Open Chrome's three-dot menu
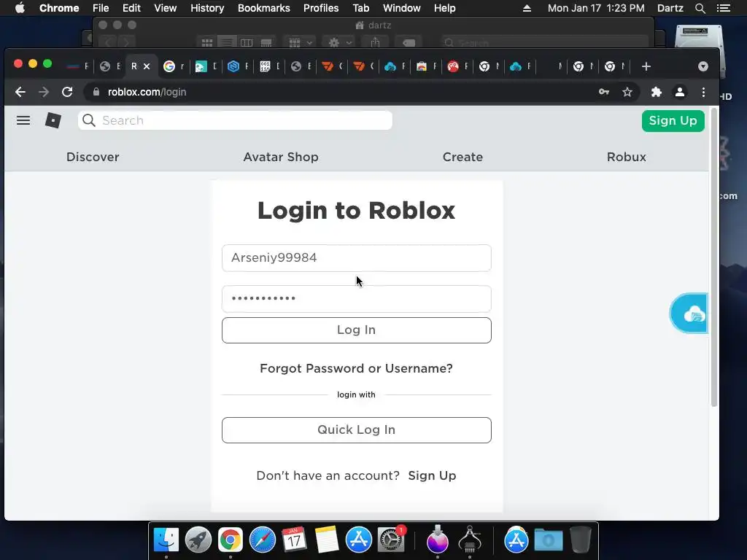 [x=704, y=92]
